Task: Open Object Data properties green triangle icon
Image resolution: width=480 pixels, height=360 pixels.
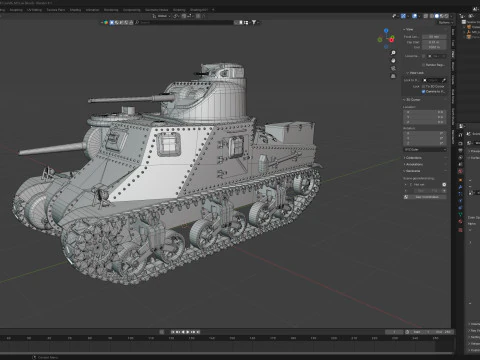Action: [460, 214]
